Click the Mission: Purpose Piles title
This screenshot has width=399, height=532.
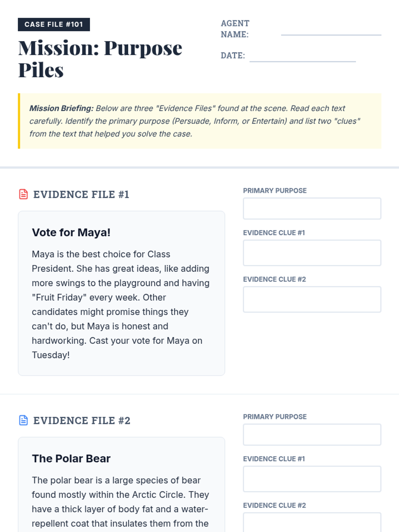pyautogui.click(x=100, y=59)
